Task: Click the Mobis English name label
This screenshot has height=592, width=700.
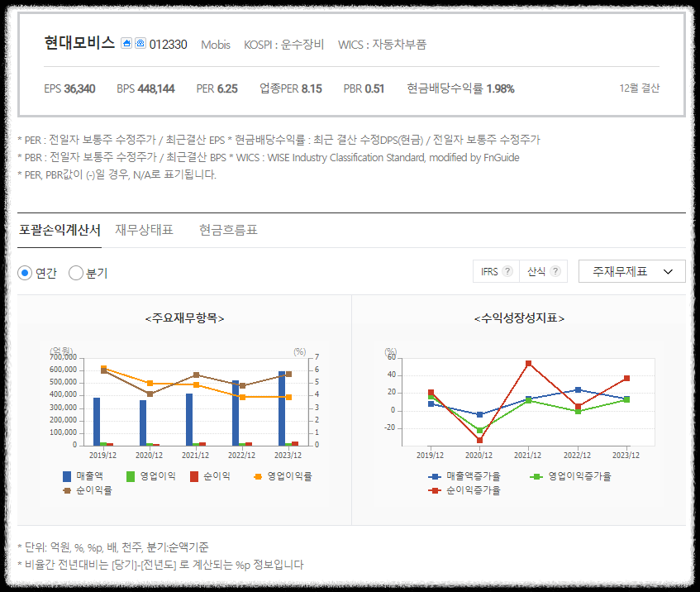Action: [216, 45]
